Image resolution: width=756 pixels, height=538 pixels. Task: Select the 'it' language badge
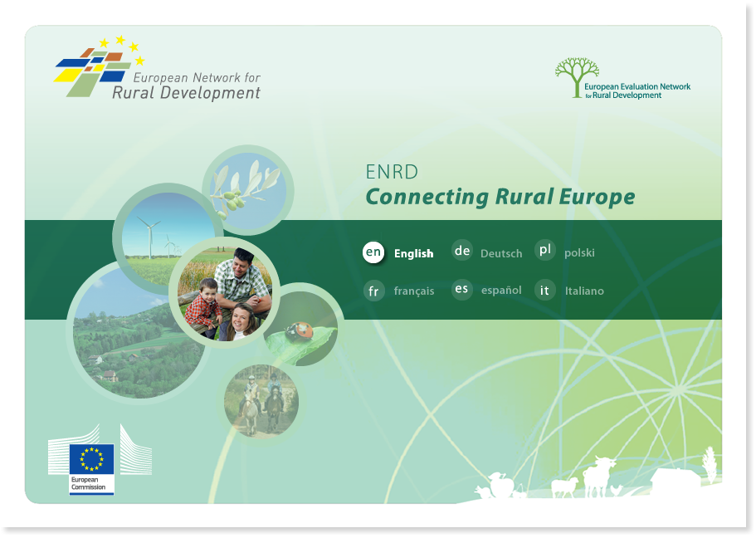pos(545,290)
